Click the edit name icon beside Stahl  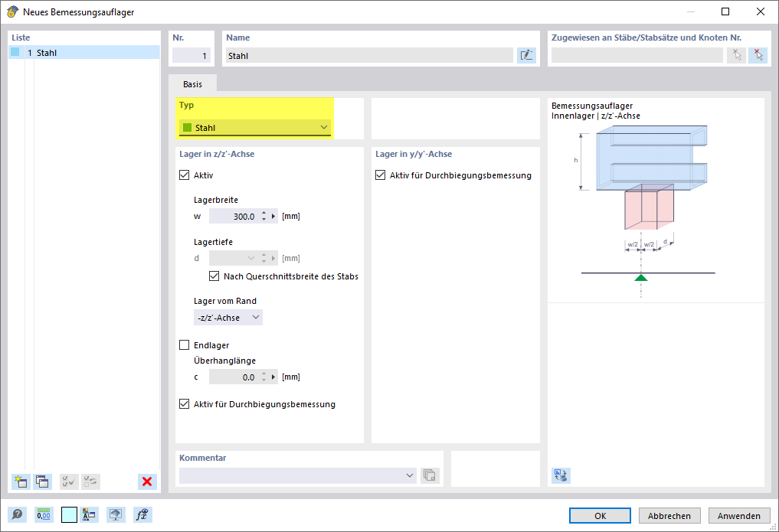tap(526, 55)
